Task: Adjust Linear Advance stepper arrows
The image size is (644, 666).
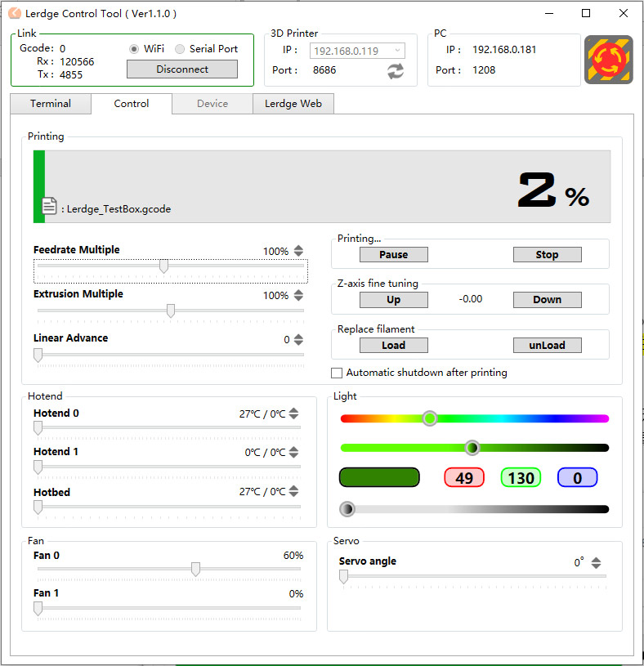Action: coord(298,339)
